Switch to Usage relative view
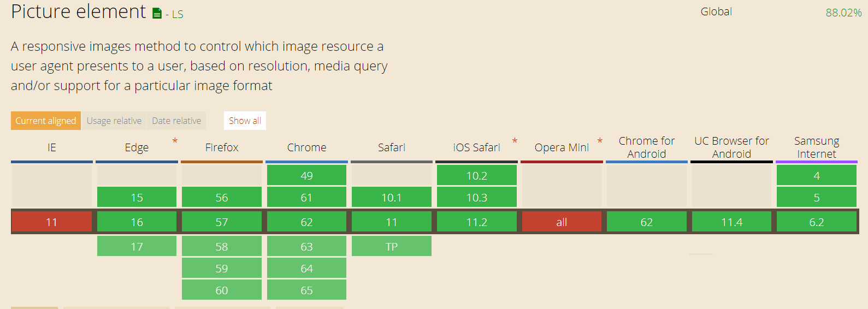This screenshot has height=309, width=868. 114,121
